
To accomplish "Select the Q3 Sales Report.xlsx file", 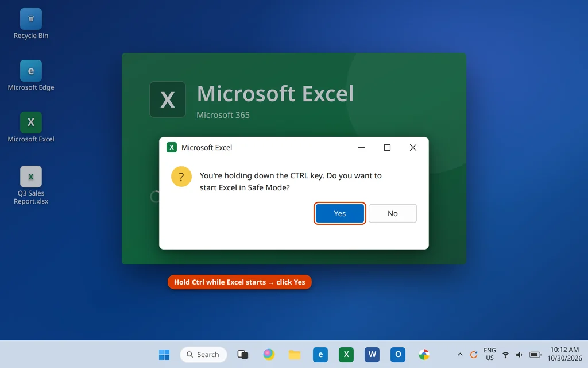I will coord(31,186).
